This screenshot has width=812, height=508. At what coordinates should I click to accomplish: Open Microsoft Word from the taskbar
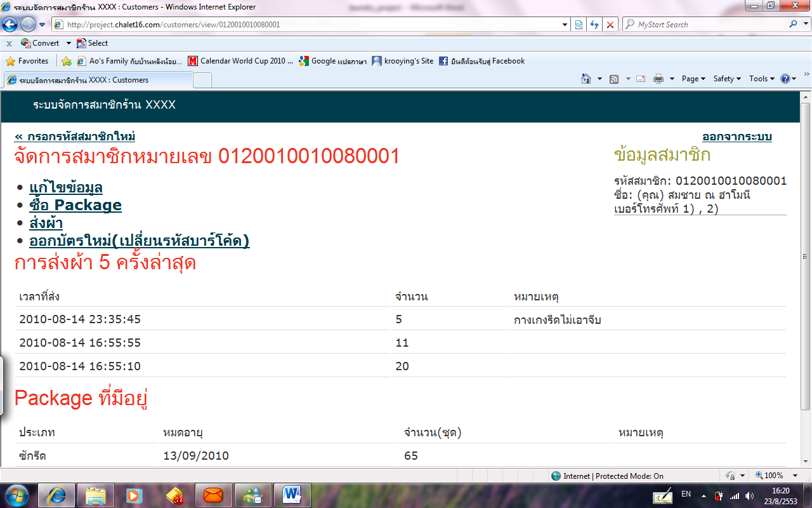pos(292,495)
